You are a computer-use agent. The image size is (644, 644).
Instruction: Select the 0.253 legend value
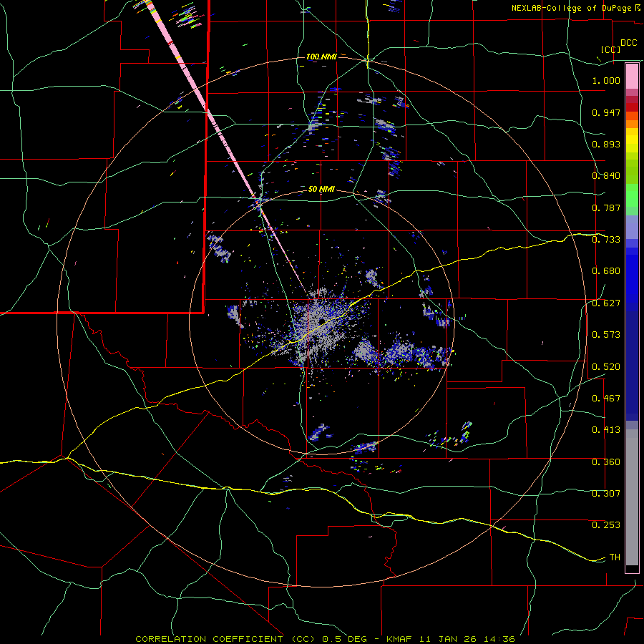[x=606, y=525]
